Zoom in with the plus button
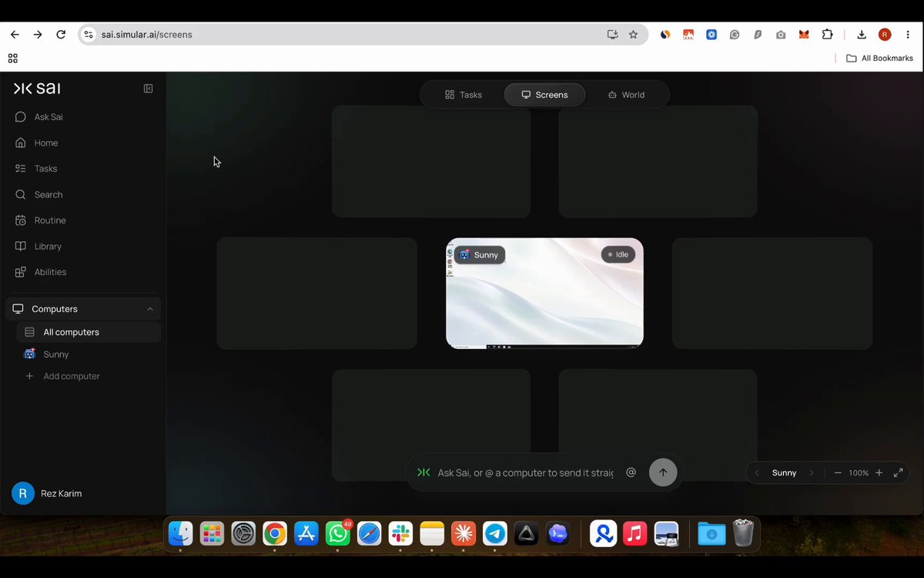Image resolution: width=924 pixels, height=578 pixels. [x=879, y=473]
